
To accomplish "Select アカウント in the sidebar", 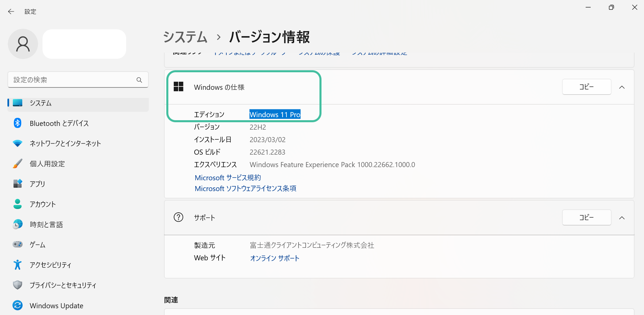I will click(43, 204).
